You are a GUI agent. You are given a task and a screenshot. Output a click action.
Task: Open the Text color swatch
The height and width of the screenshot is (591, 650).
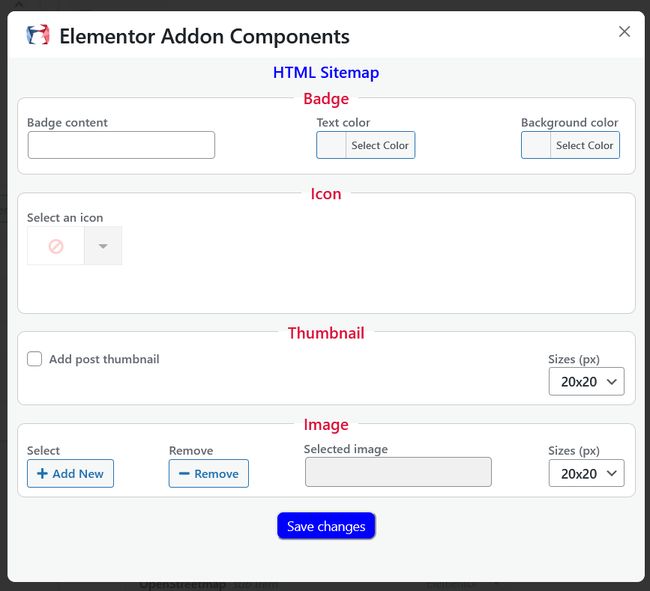331,145
